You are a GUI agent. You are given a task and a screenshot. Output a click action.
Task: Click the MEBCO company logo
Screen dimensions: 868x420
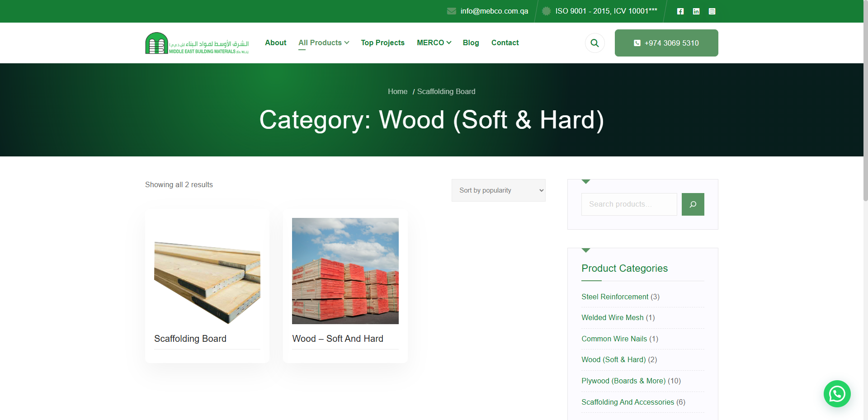[x=197, y=43]
